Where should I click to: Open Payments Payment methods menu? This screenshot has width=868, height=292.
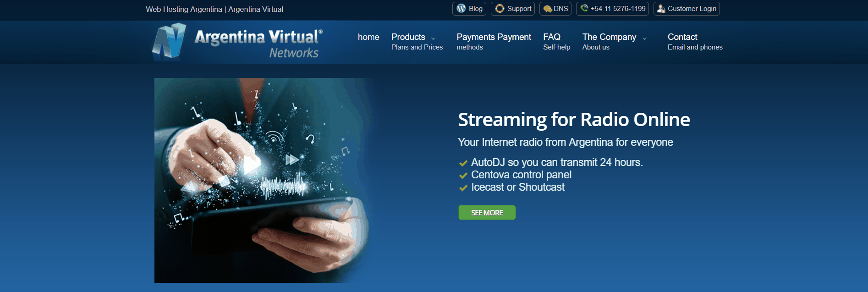(x=494, y=41)
